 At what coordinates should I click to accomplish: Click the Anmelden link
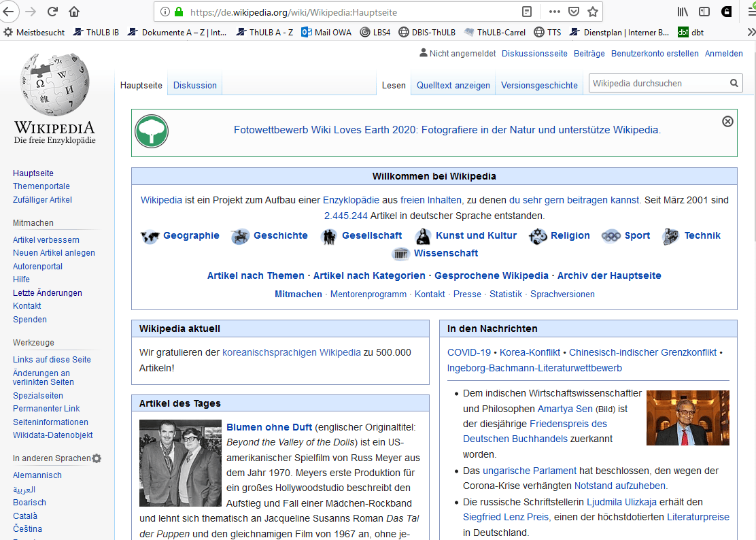723,54
